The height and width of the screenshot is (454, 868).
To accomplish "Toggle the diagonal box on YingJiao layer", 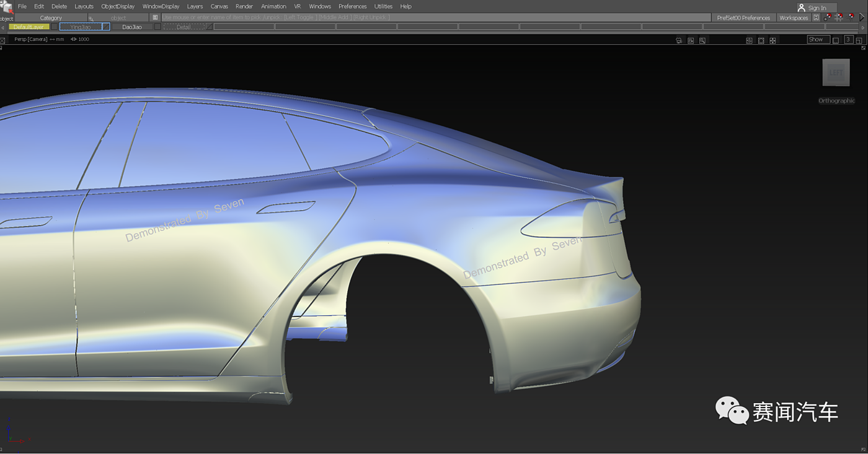I will pyautogui.click(x=106, y=27).
